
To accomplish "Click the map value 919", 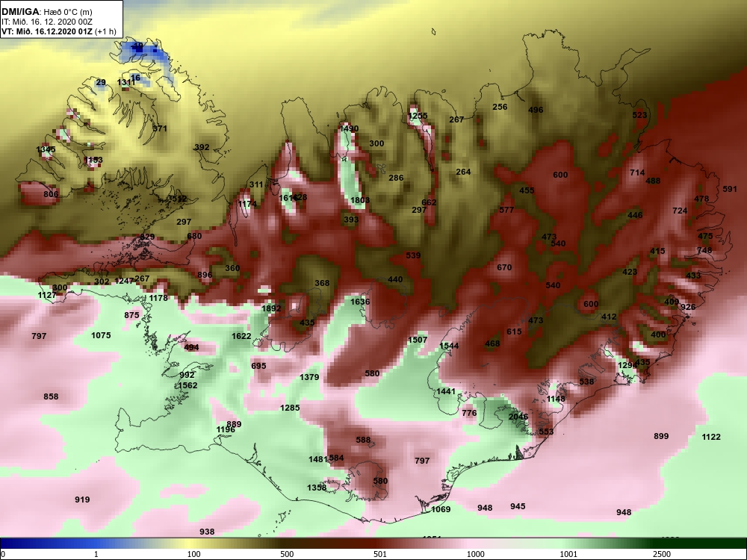I will tap(82, 500).
